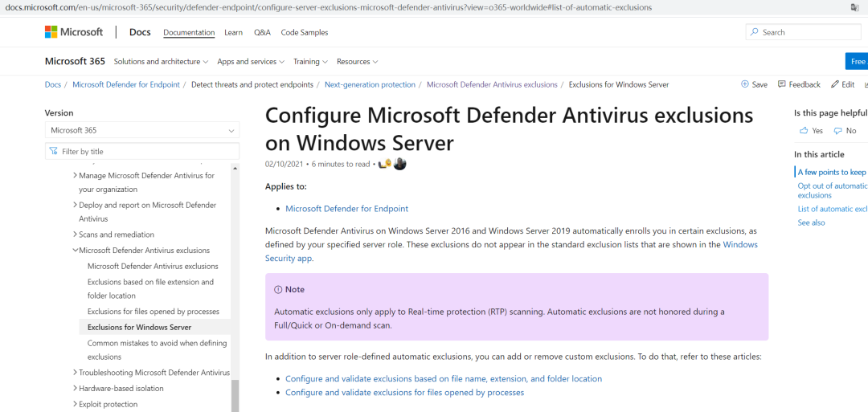Jump to Opt out of automatic exclusions section
The width and height of the screenshot is (868, 412).
(x=832, y=190)
